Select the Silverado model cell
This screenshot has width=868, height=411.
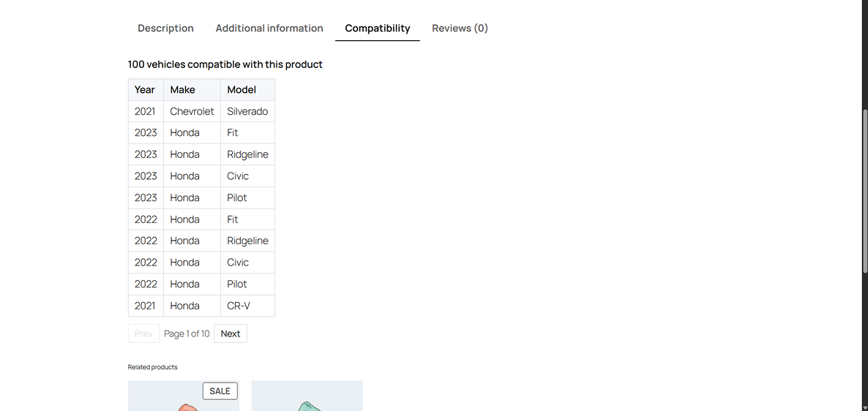[247, 111]
